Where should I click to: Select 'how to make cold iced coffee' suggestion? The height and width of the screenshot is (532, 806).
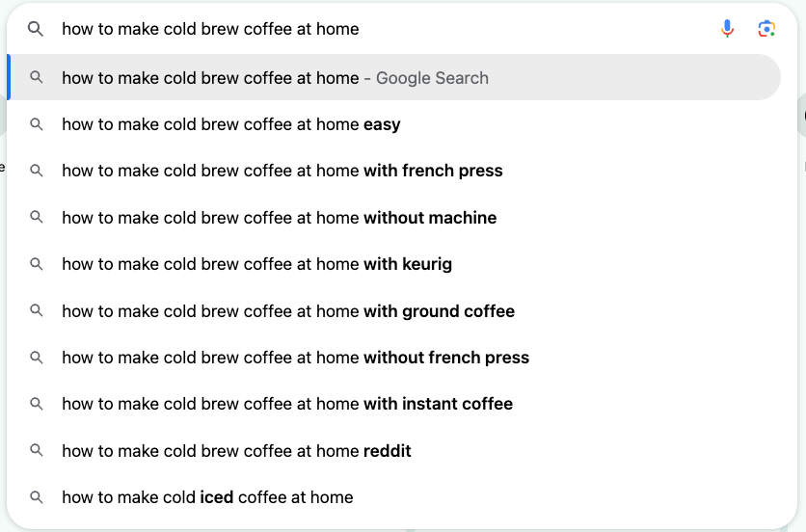click(394, 497)
